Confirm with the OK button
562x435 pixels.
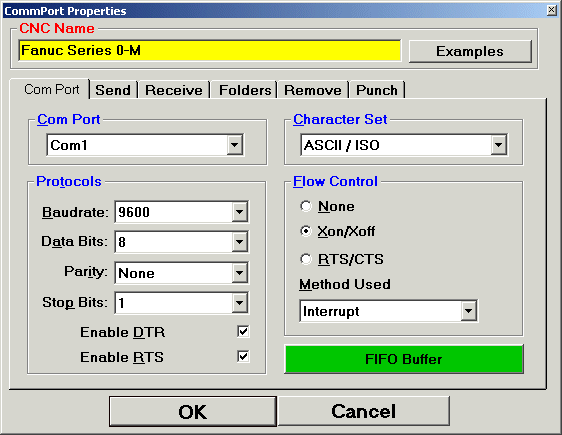click(x=193, y=411)
